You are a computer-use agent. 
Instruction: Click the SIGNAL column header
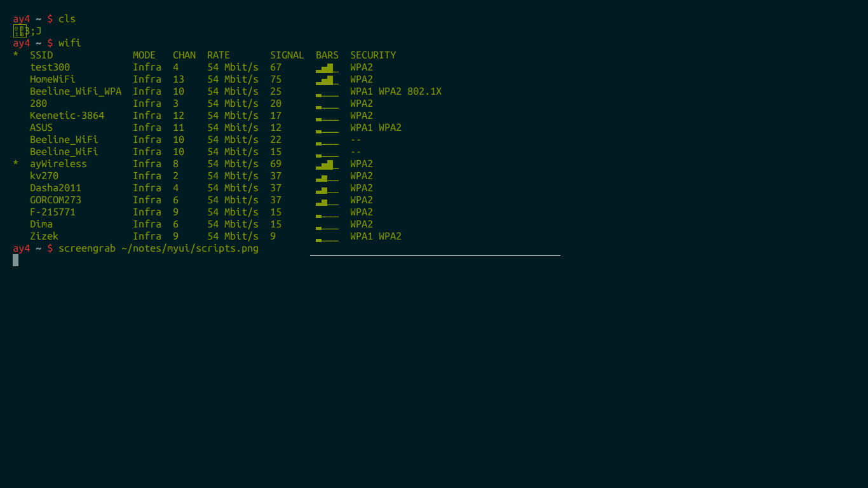tap(287, 55)
